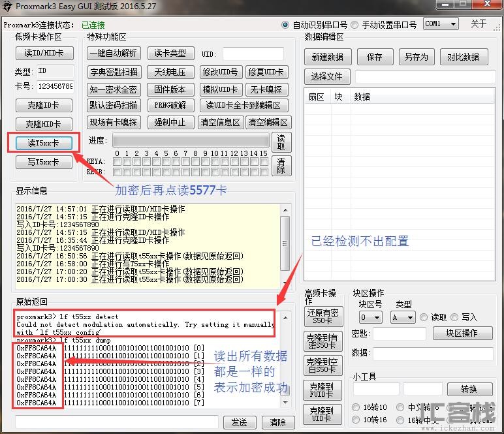Click 克隆到FUID卡 button

click(323, 390)
